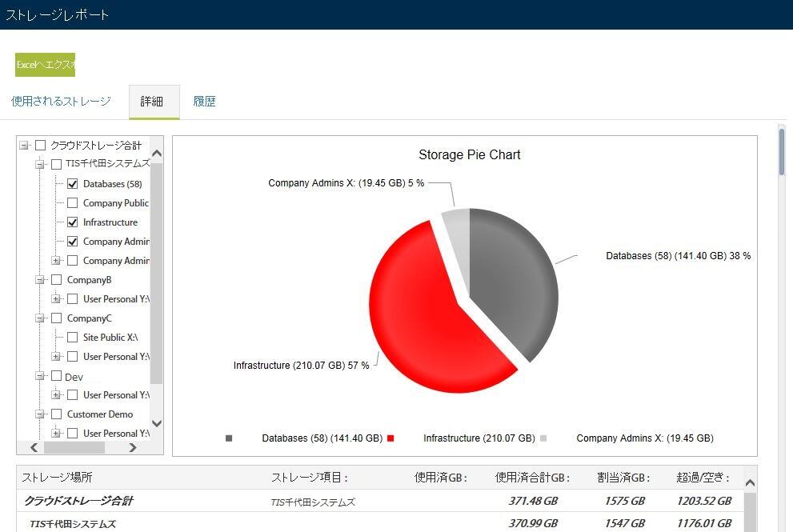This screenshot has height=532, width=793.
Task: Click the page vertical scrollbar thumb
Action: (x=782, y=152)
